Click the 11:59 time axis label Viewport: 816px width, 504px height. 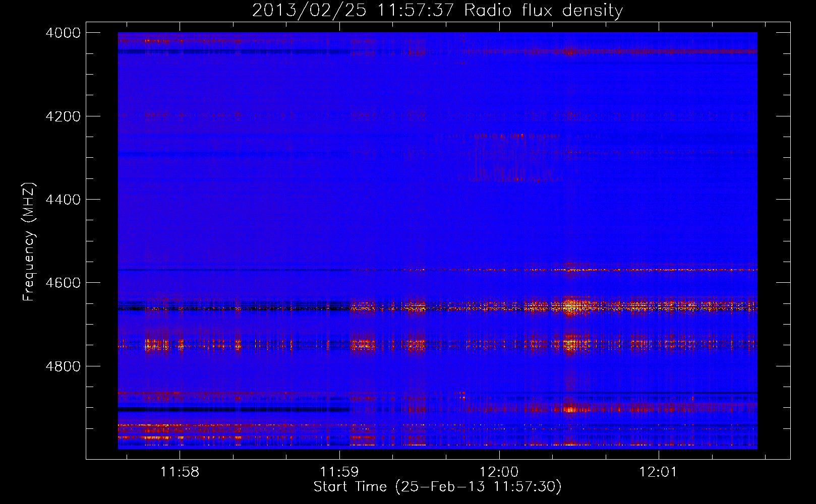pos(339,472)
